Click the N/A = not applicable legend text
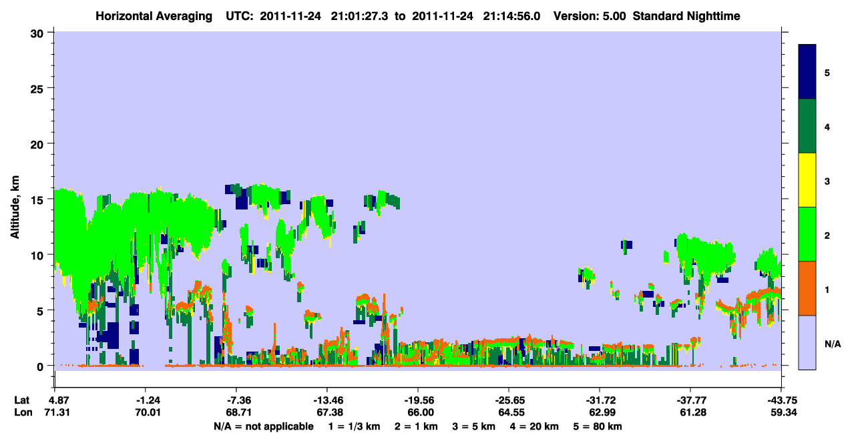 coord(264,426)
